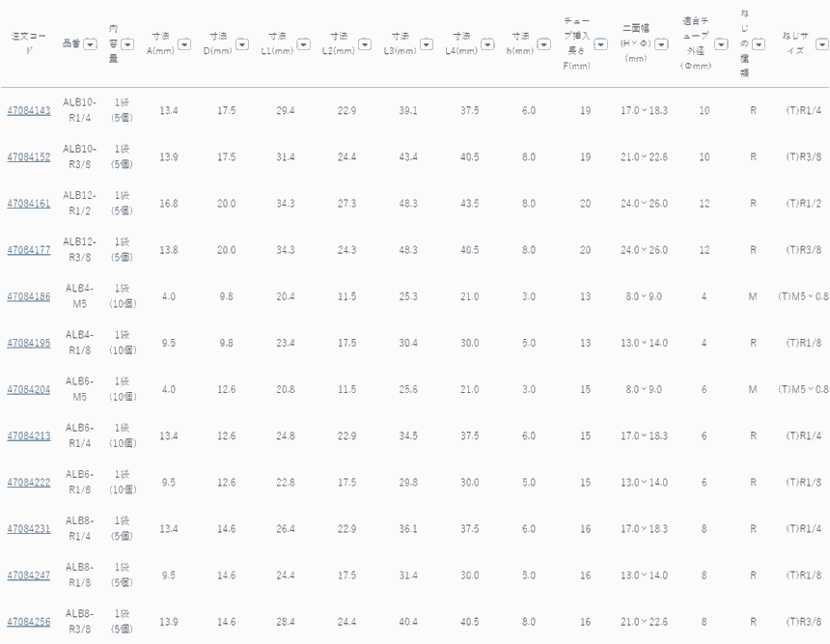Screen dimensions: 830x644
Task: Click the 適合チューブ外径 filter arrow icon
Action: pos(720,43)
